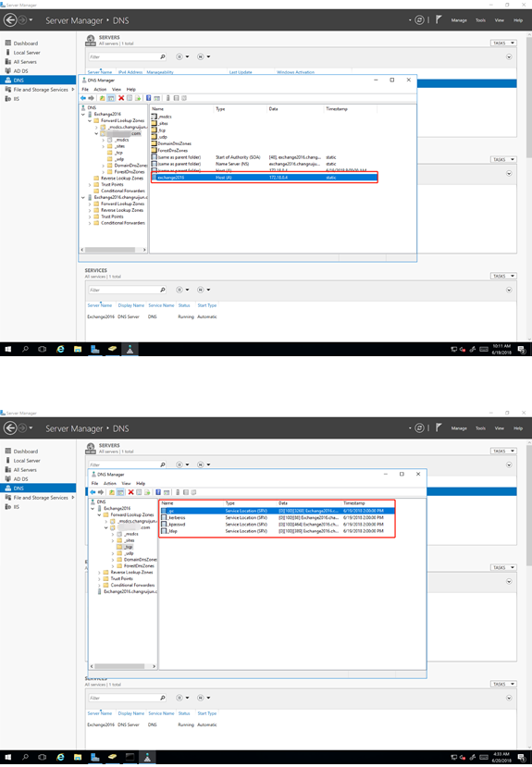Open SERVICES TASKS dropdown in lower screenshot

pyautogui.click(x=503, y=684)
